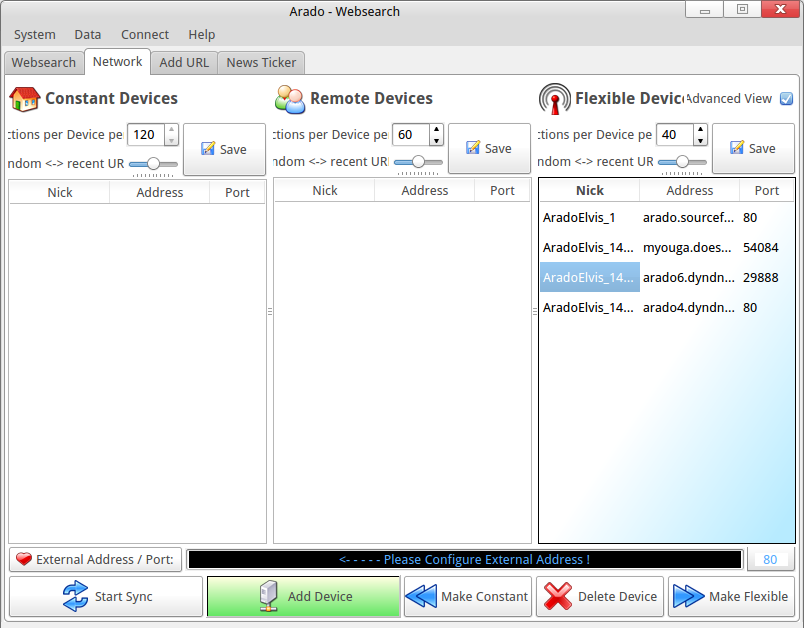The width and height of the screenshot is (804, 628).
Task: Click the heart icon beside External Address
Action: [24, 559]
